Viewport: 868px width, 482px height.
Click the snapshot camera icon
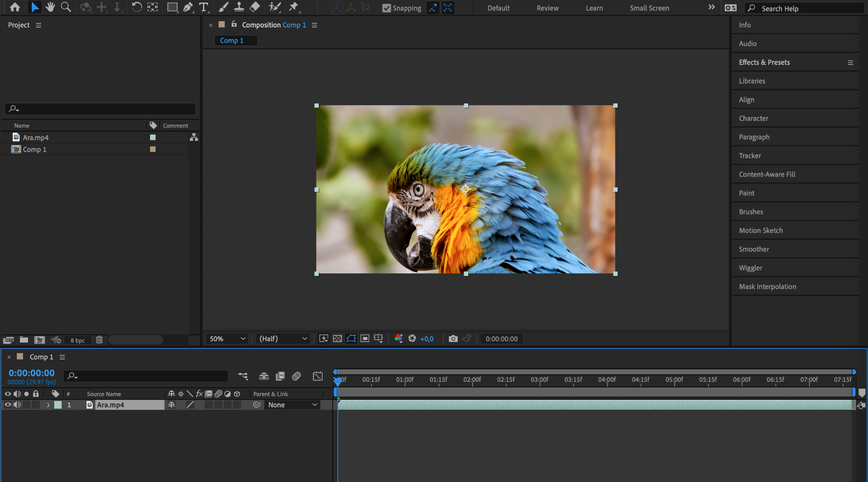pyautogui.click(x=453, y=339)
